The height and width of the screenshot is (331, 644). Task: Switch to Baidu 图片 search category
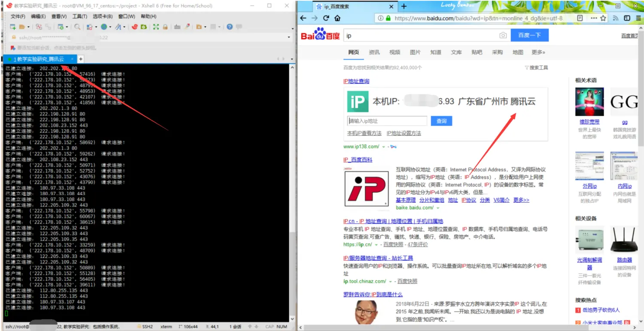[x=415, y=52]
